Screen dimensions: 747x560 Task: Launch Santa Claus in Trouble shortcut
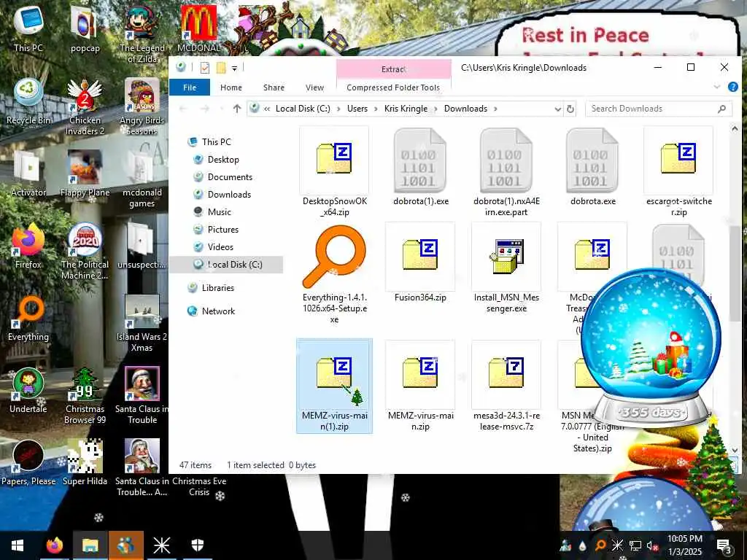click(x=142, y=395)
